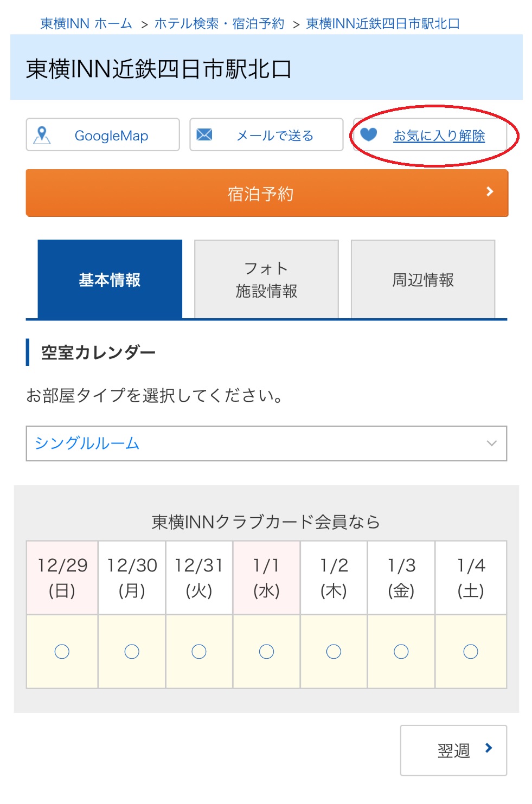Open 東横INN ホーム breadcrumb link
This screenshot has width=532, height=804.
coord(86,24)
